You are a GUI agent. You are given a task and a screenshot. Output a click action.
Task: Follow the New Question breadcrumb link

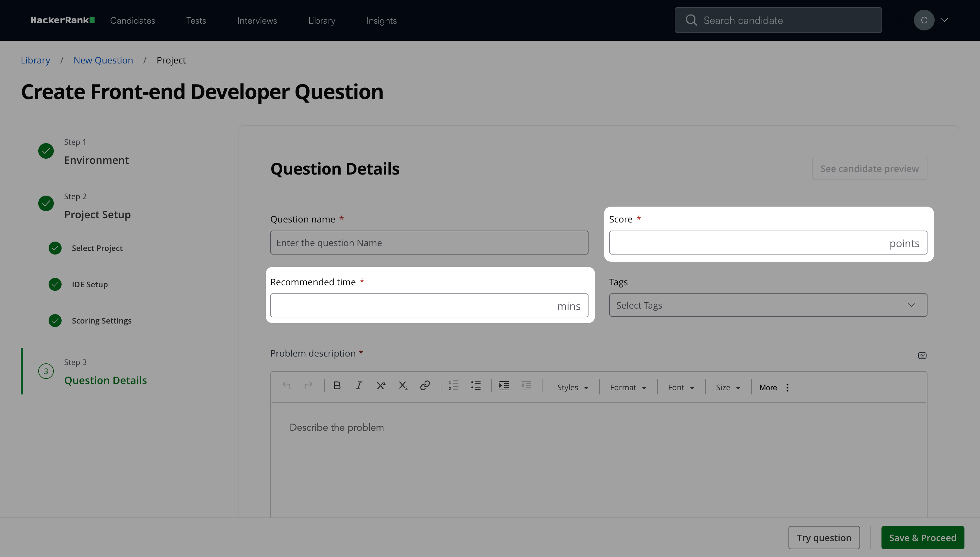[103, 61]
